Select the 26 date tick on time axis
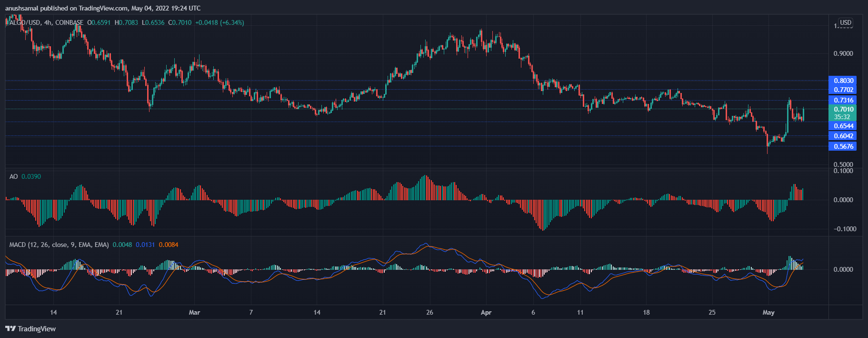 (x=429, y=312)
